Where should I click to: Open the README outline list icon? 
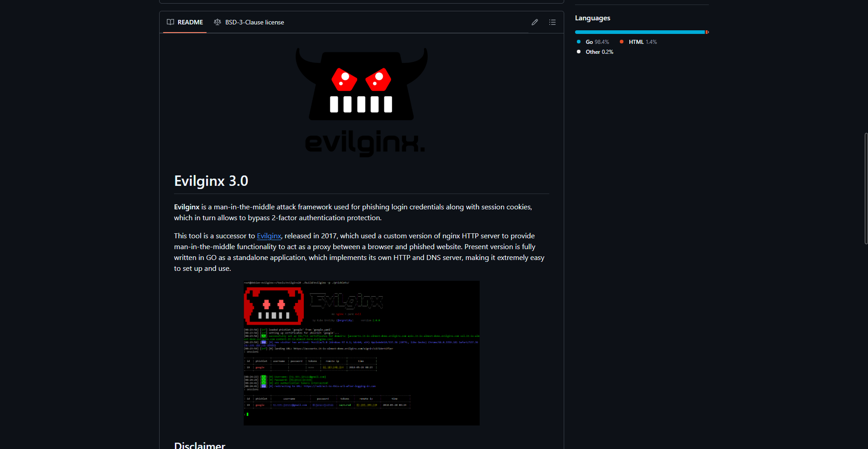click(x=552, y=22)
